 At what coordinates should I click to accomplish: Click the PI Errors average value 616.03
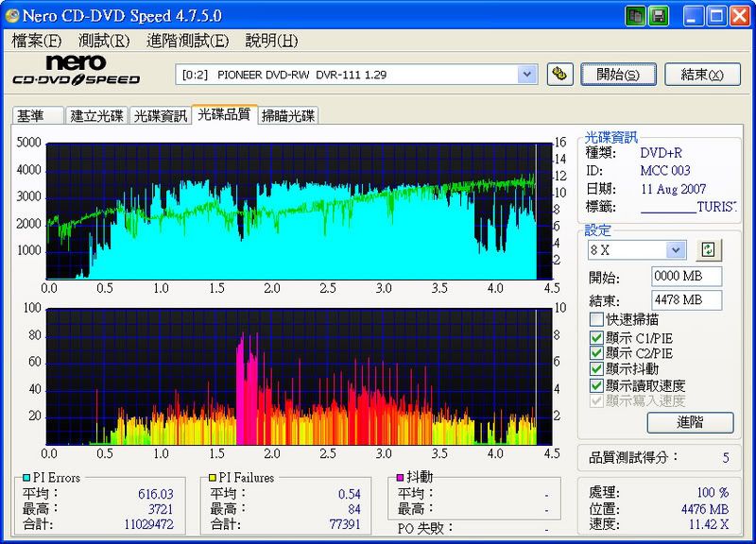(x=155, y=494)
